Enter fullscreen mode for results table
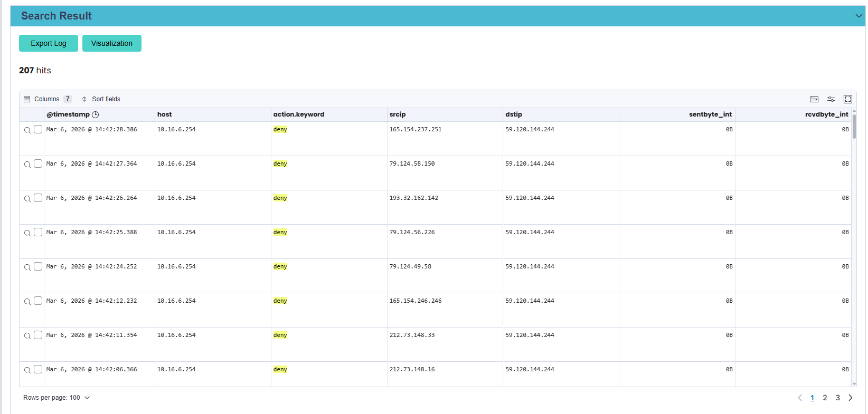868x414 pixels. [848, 99]
